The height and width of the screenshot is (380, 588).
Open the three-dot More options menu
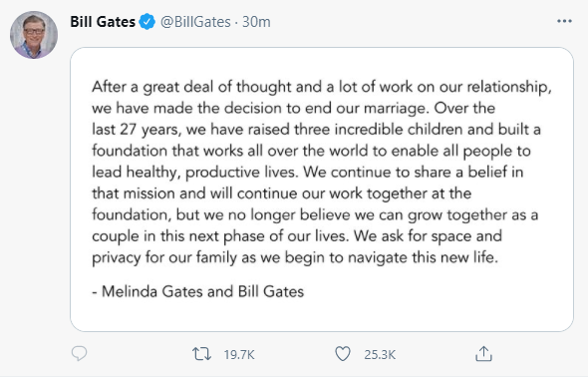pos(564,21)
